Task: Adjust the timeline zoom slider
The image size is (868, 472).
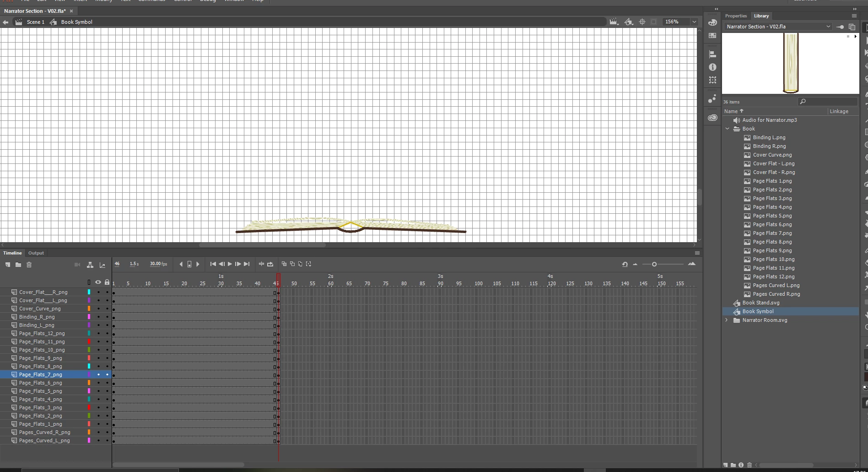Action: 654,264
